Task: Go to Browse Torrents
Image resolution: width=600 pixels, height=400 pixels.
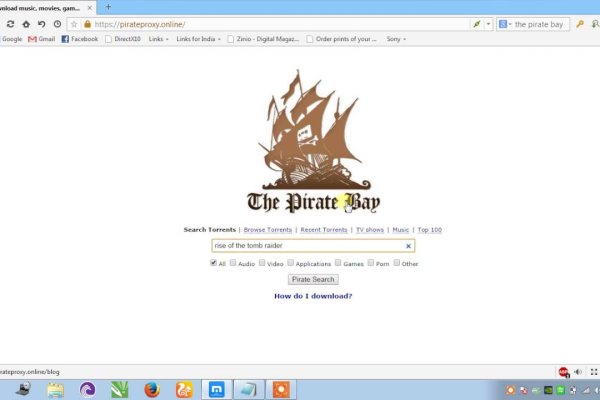Action: click(268, 230)
